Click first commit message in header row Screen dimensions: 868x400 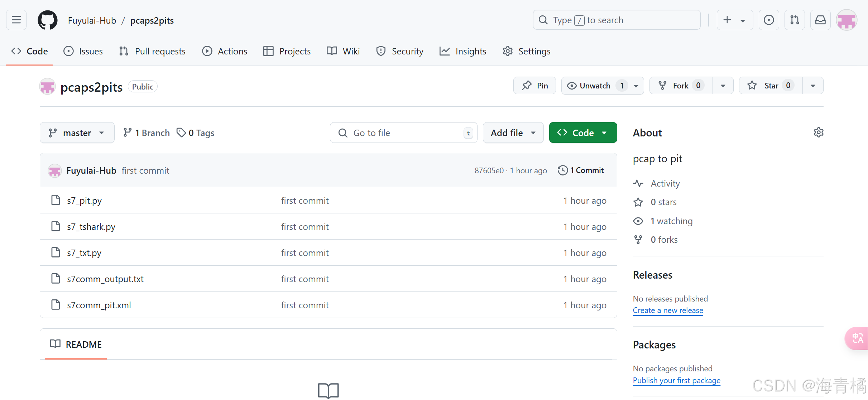pos(145,170)
